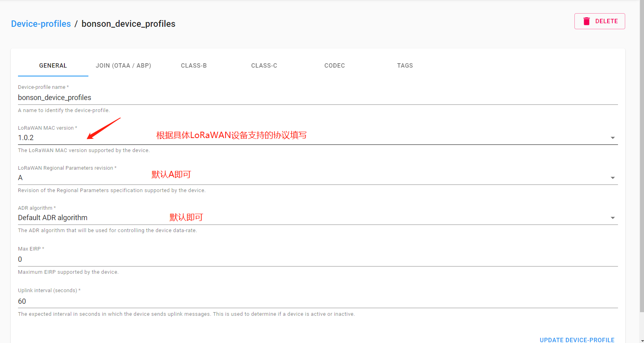Select the TAGS tab

[405, 66]
